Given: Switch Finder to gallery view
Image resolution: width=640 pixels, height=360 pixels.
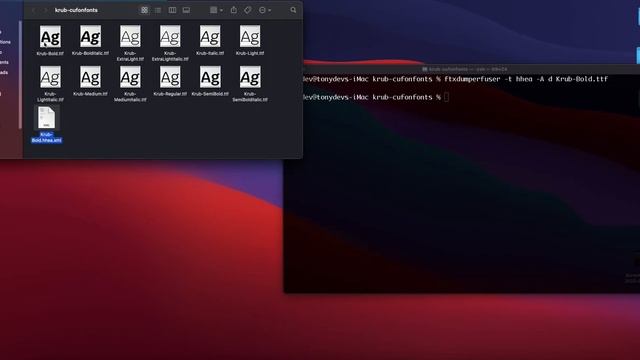Looking at the screenshot, I should pyautogui.click(x=186, y=10).
